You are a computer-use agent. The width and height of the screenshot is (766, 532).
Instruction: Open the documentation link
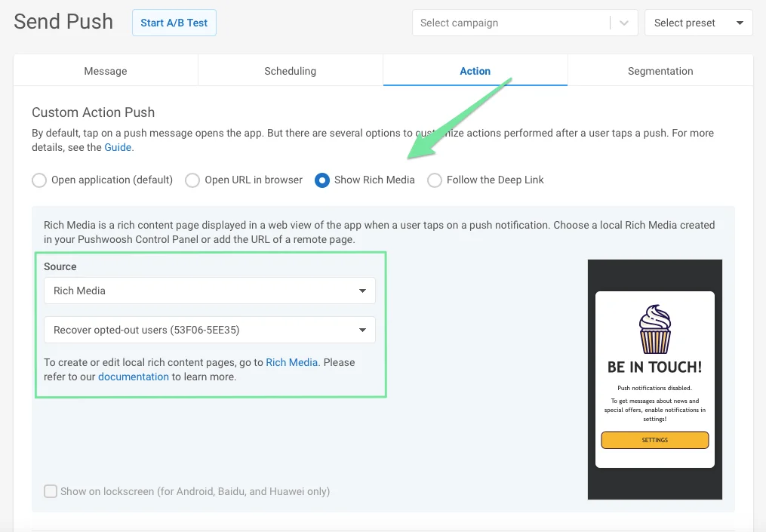(134, 377)
